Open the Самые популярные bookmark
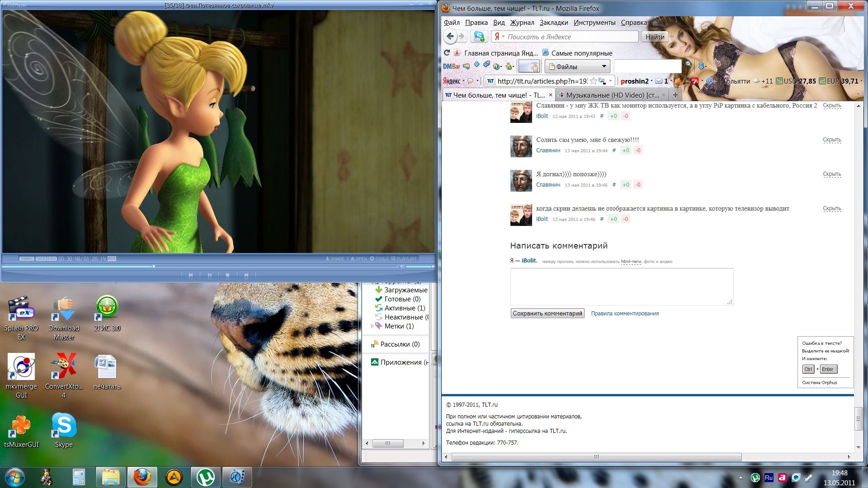The width and height of the screenshot is (868, 488). (577, 53)
